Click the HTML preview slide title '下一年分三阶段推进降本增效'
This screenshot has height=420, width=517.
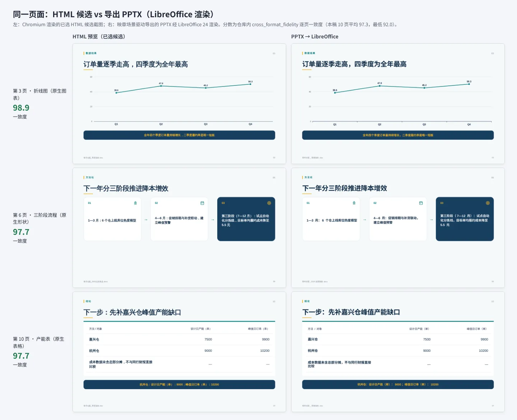tap(126, 188)
